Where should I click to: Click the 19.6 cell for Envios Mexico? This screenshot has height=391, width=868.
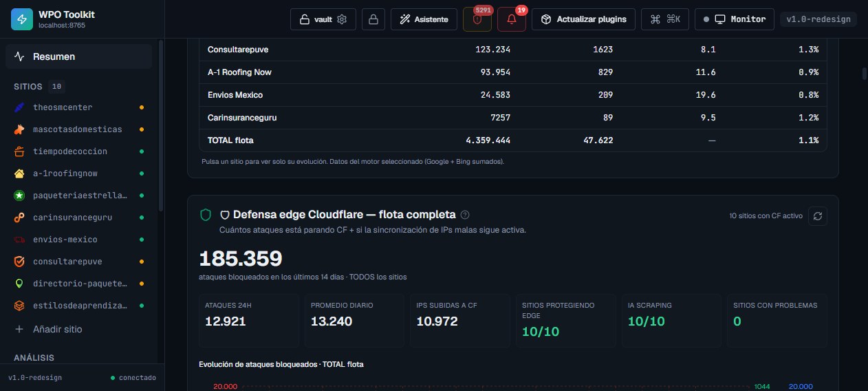click(706, 95)
